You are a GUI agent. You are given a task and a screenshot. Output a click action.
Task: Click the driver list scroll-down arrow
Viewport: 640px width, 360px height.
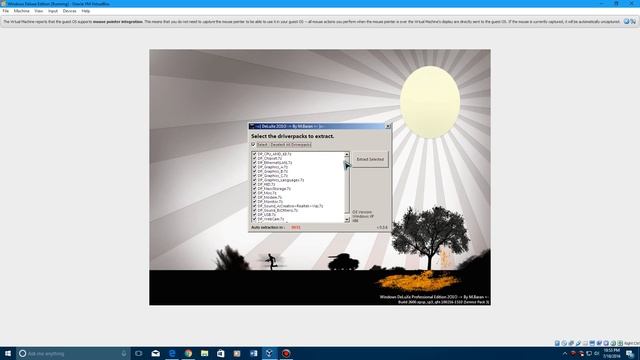[x=347, y=220]
